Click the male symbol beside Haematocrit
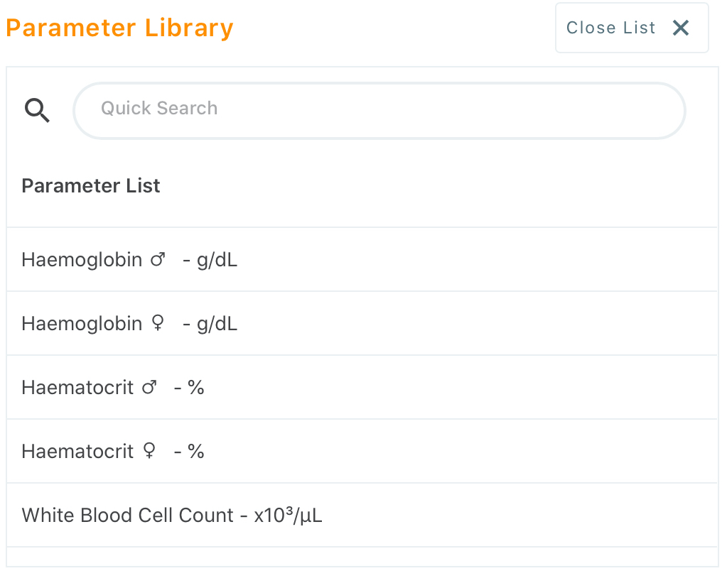727x588 pixels. coord(148,387)
